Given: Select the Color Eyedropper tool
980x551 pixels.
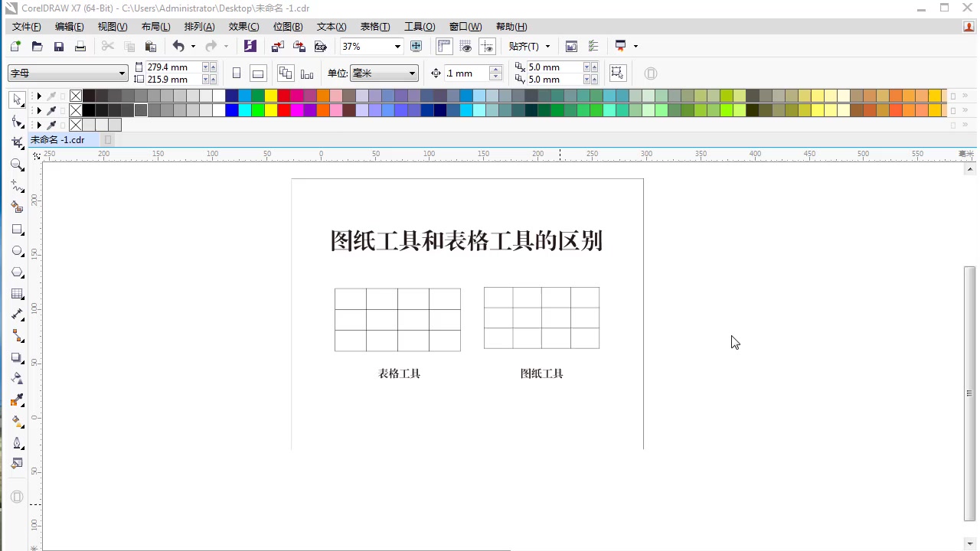Looking at the screenshot, I should (17, 400).
